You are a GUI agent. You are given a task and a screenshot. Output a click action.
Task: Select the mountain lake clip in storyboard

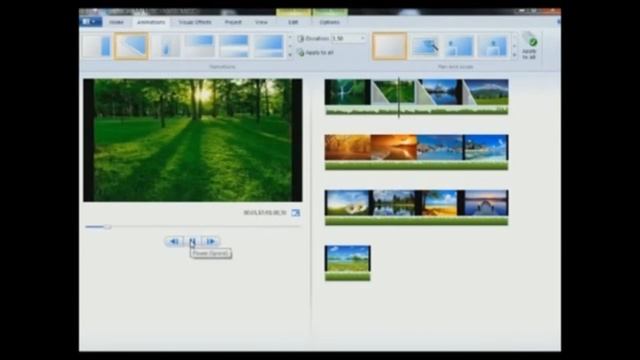click(439, 92)
